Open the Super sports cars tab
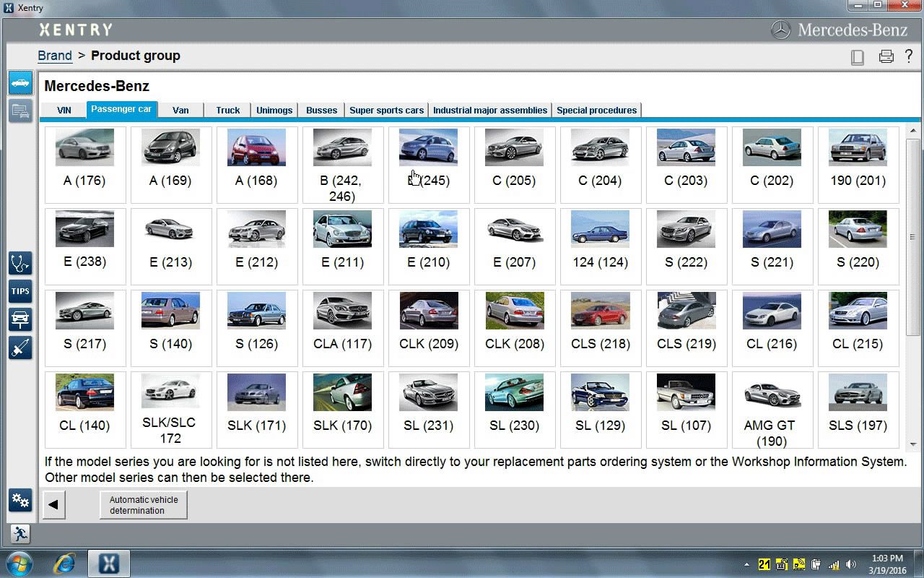Image resolution: width=924 pixels, height=578 pixels. click(x=386, y=111)
